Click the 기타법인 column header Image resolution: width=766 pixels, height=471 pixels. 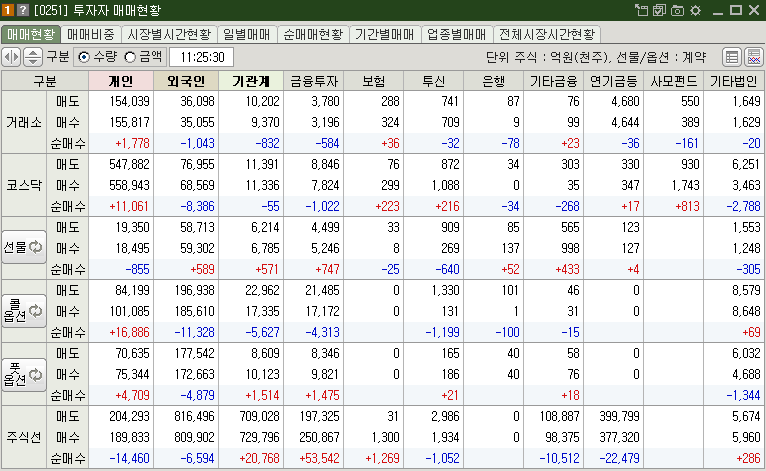pyautogui.click(x=734, y=81)
